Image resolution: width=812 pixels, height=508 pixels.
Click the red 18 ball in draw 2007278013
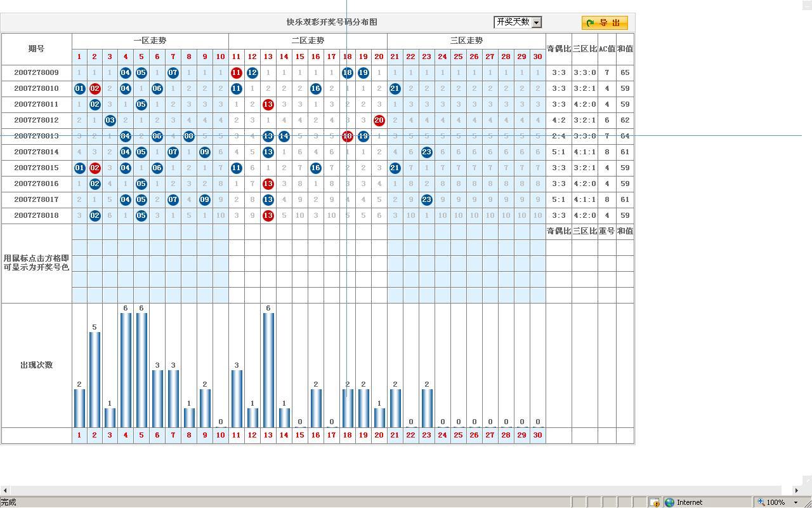[348, 137]
